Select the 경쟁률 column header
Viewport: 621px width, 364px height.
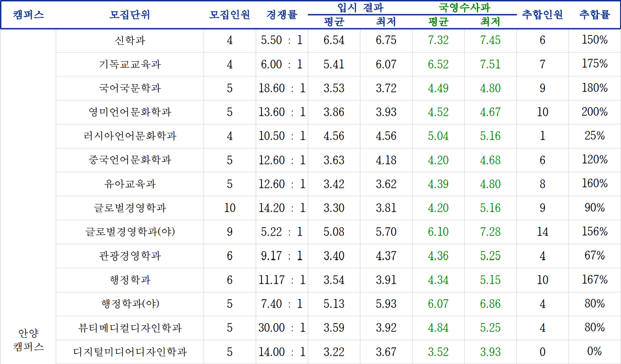click(x=282, y=14)
